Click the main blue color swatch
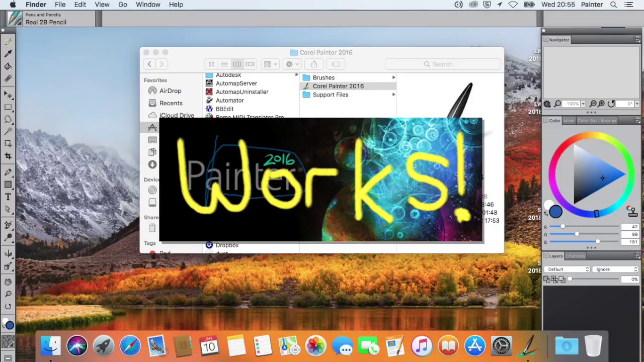Image resolution: width=644 pixels, height=362 pixels. click(555, 212)
